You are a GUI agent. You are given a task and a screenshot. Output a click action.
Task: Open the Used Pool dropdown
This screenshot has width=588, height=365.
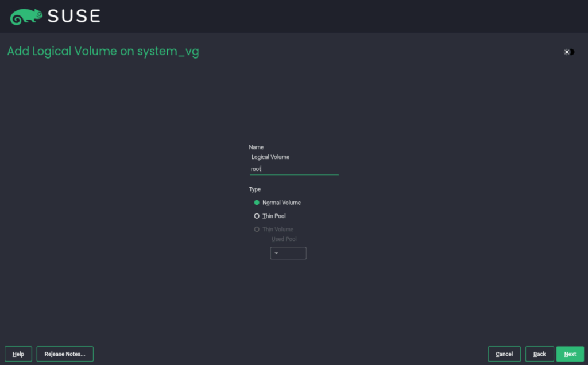coord(288,253)
